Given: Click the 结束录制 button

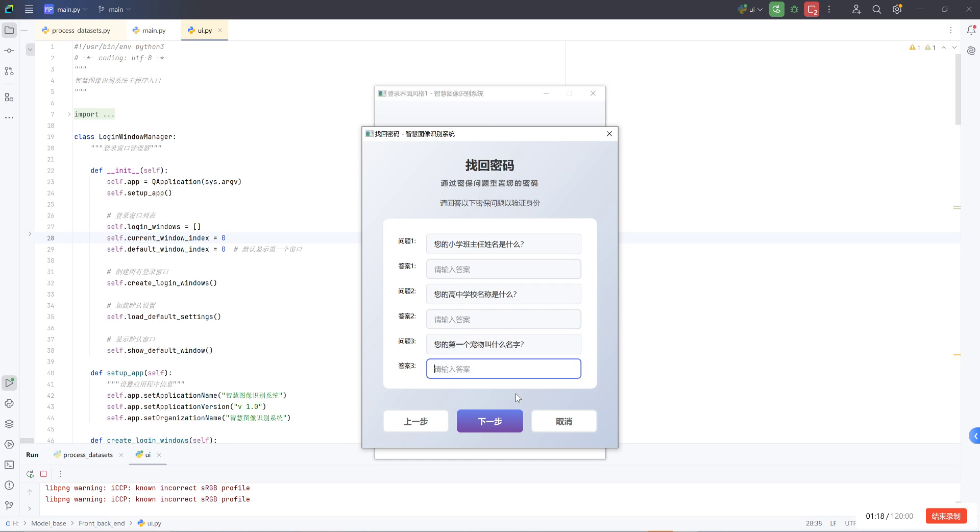Looking at the screenshot, I should tap(946, 516).
